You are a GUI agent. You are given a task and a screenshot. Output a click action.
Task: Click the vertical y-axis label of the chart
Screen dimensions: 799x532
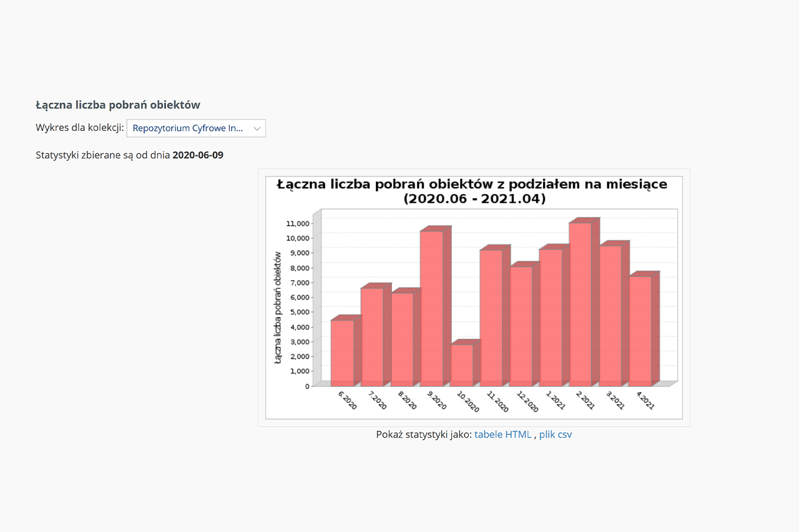click(277, 307)
